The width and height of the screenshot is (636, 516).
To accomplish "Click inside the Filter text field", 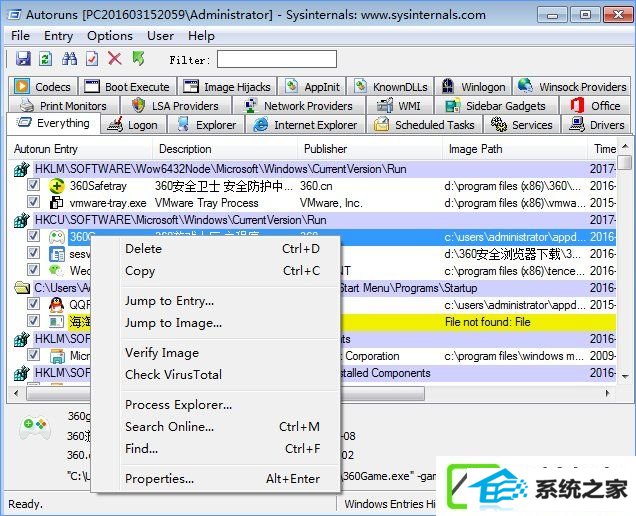I will [277, 59].
